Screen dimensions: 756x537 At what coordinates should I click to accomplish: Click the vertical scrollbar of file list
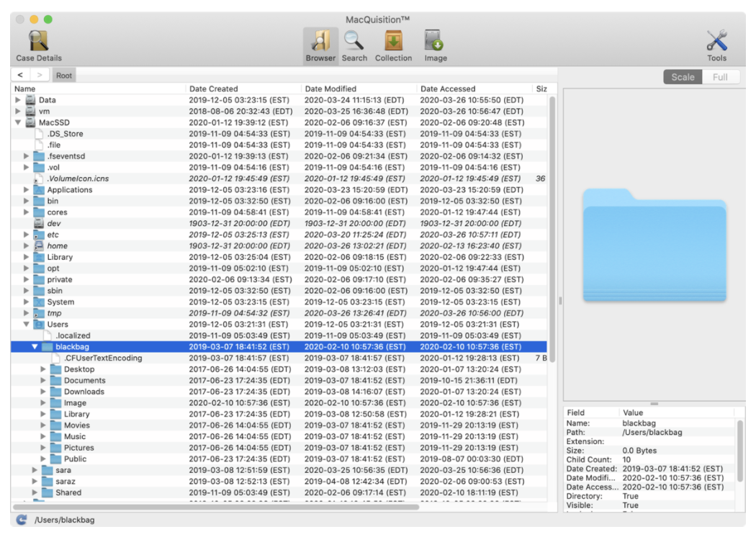(x=552, y=229)
